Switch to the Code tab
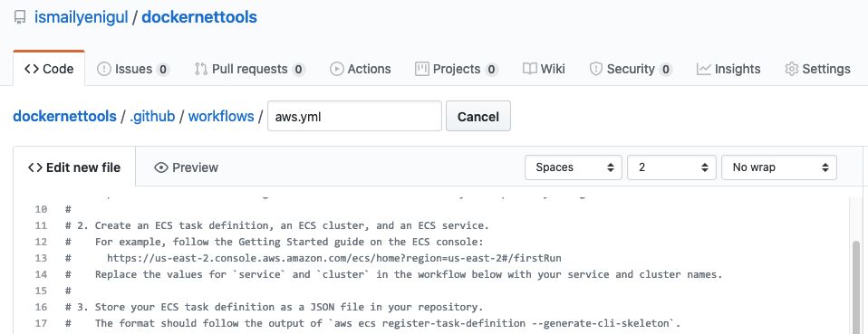This screenshot has width=868, height=334. [49, 69]
